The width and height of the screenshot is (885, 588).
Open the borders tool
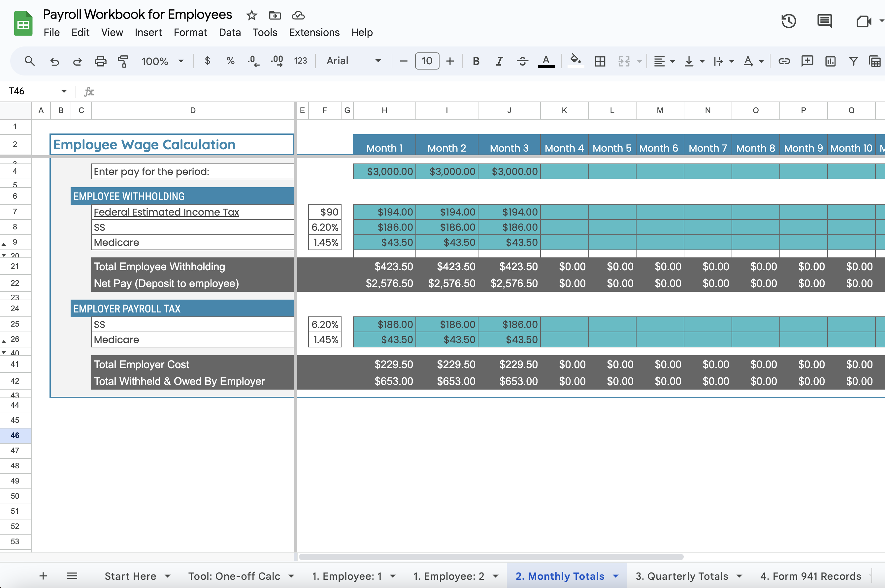(600, 61)
